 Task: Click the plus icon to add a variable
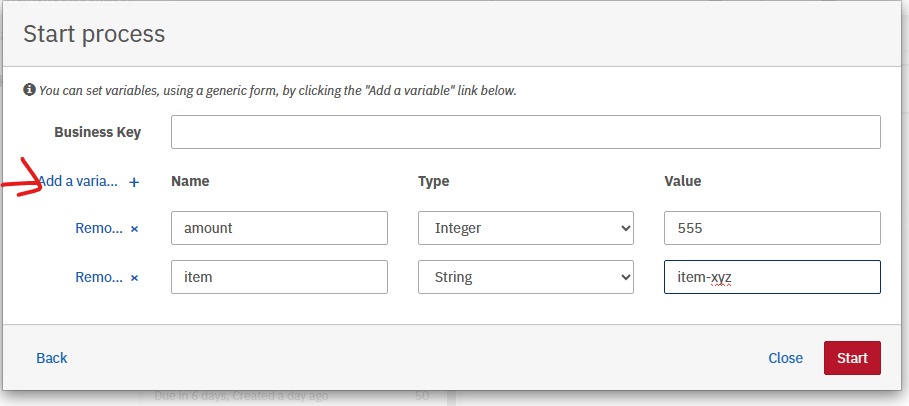coord(134,182)
